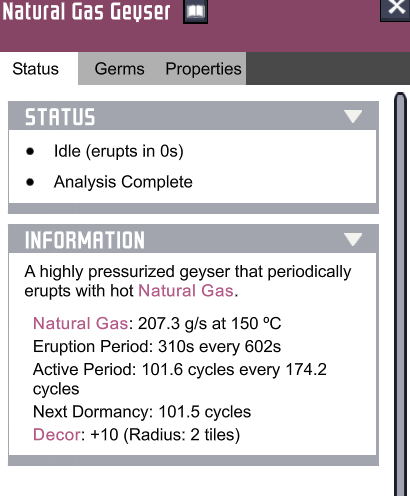The height and width of the screenshot is (496, 410).
Task: Click the STATUS section header label
Action: [60, 117]
